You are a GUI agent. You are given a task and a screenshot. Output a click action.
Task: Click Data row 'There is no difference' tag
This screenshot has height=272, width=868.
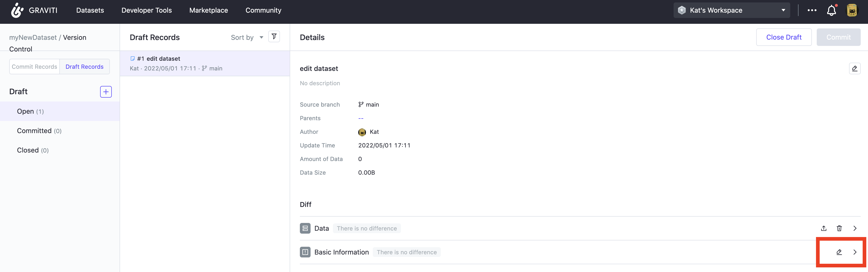click(367, 228)
